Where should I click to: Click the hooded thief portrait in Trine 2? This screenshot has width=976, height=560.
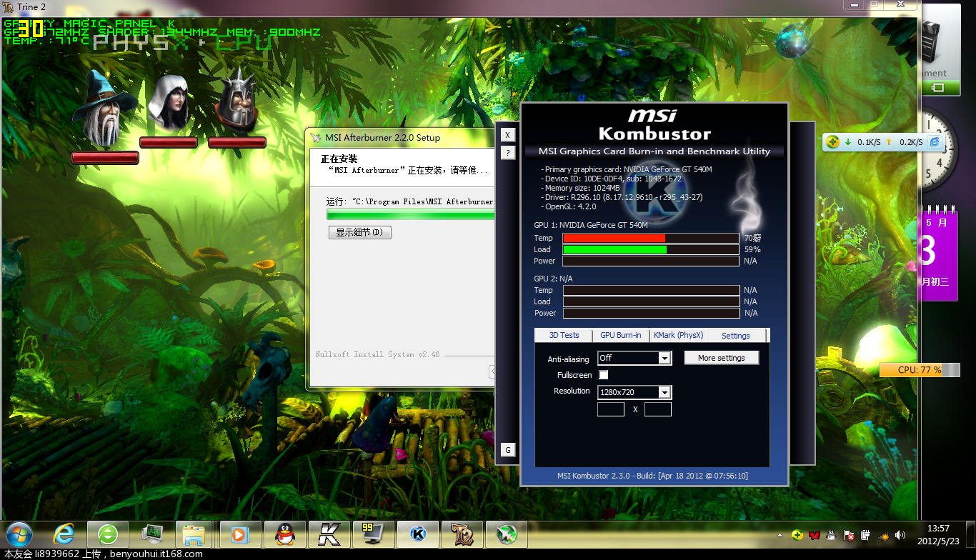(169, 101)
